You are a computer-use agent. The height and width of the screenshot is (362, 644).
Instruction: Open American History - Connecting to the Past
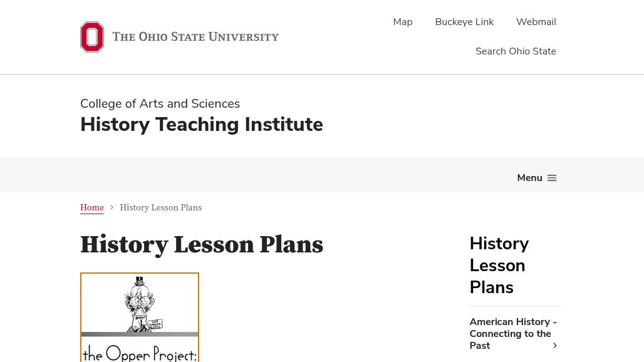coord(513,334)
